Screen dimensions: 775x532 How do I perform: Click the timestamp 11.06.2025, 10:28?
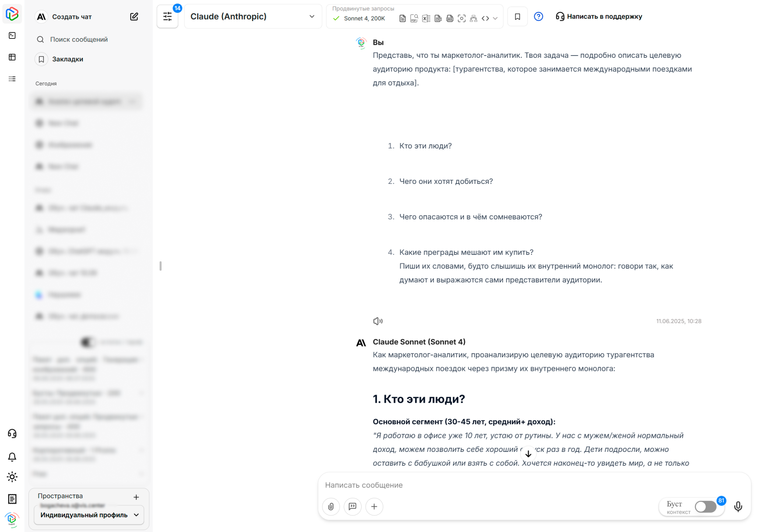679,321
